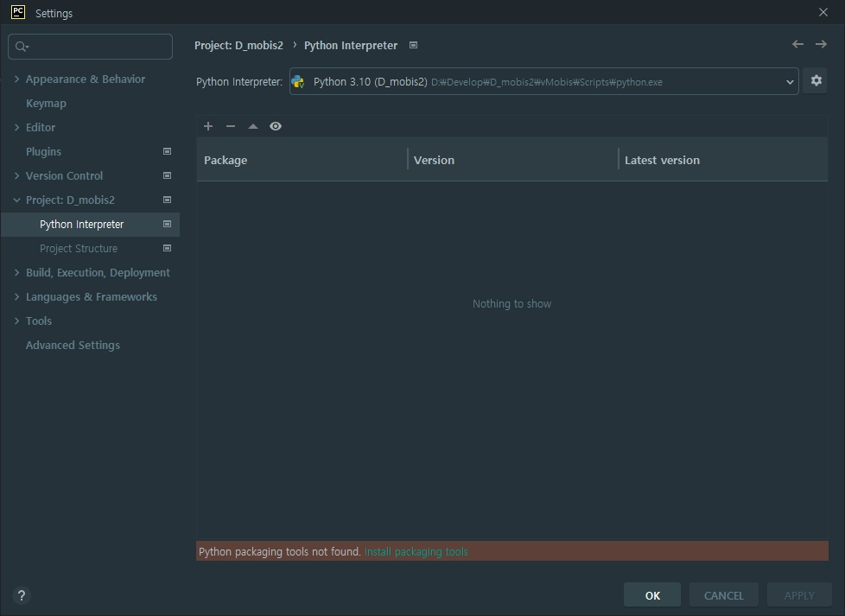The height and width of the screenshot is (616, 845).
Task: Expand the Version Control chevron
Action: coord(16,175)
